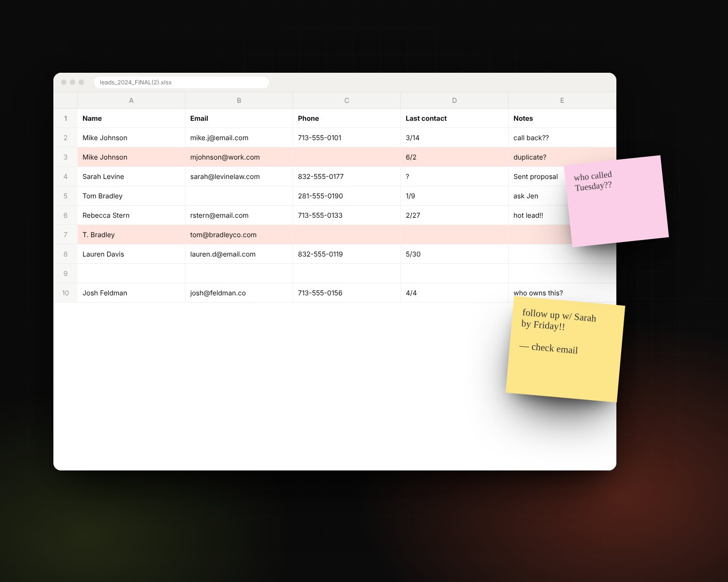This screenshot has width=728, height=582.
Task: Click the 'Tom Bradley' name cell
Action: point(131,196)
